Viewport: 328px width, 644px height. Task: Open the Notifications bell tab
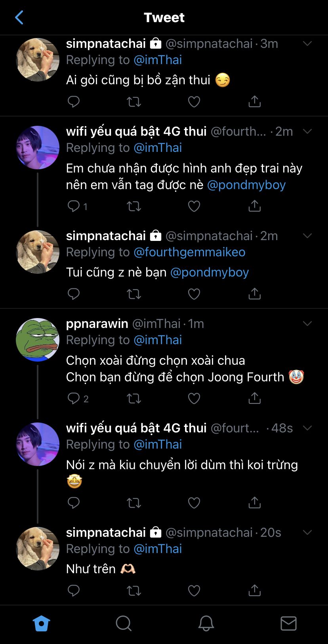206,623
